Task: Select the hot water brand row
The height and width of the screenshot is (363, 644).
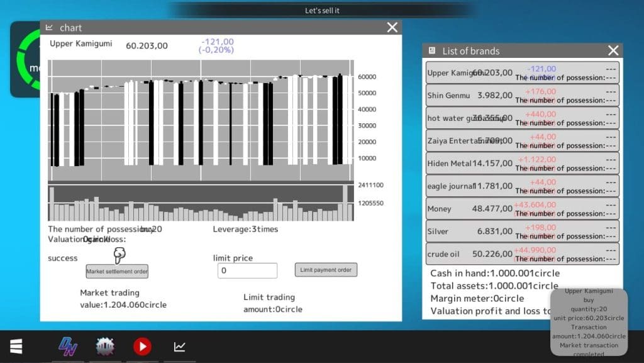Action: coord(523,118)
